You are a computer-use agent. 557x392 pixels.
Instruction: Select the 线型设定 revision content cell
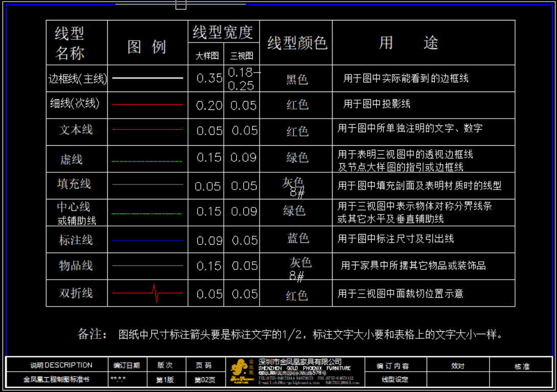pos(394,379)
